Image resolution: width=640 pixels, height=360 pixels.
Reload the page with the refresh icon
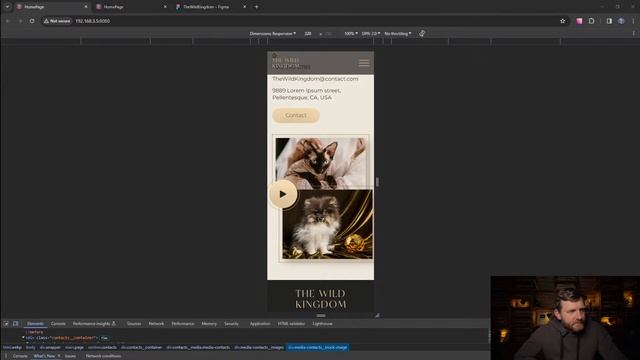(x=32, y=21)
